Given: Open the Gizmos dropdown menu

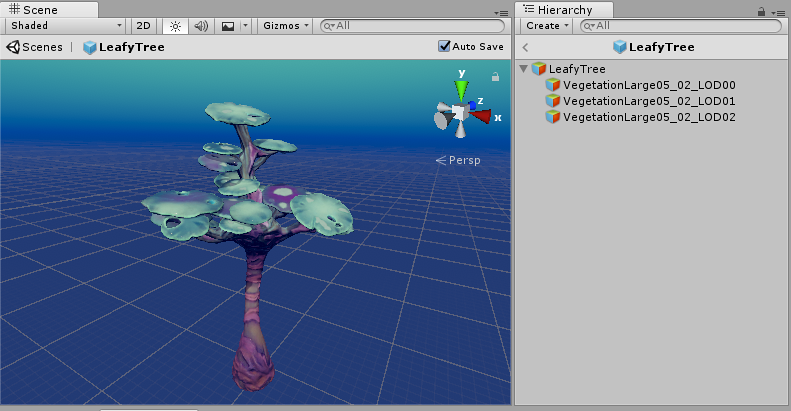Looking at the screenshot, I should pyautogui.click(x=286, y=26).
